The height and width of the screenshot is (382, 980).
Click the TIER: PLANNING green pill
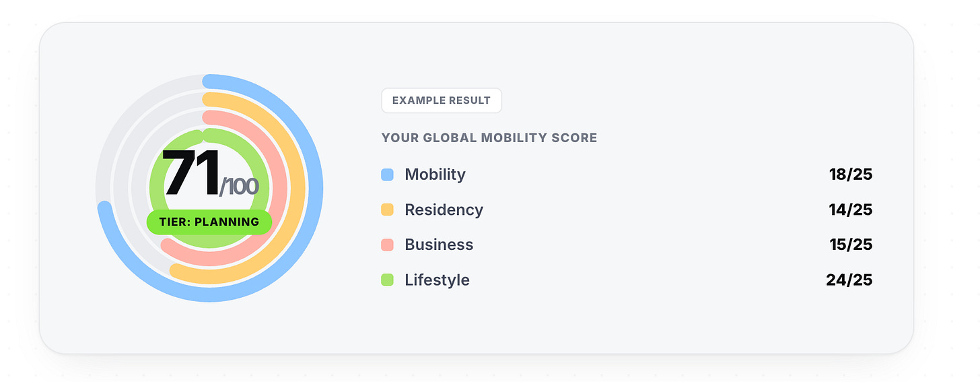click(x=209, y=222)
